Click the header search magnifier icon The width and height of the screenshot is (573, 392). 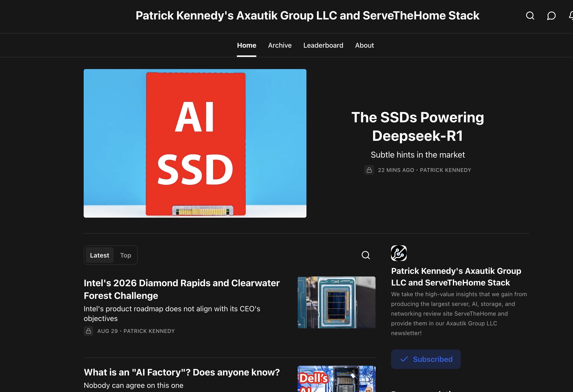tap(530, 16)
